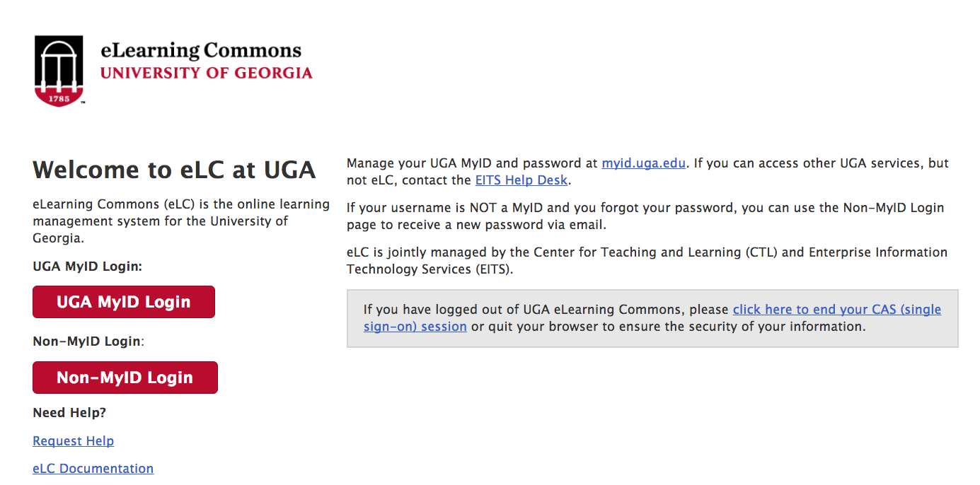Select the Non-MyID Login button

tap(125, 378)
